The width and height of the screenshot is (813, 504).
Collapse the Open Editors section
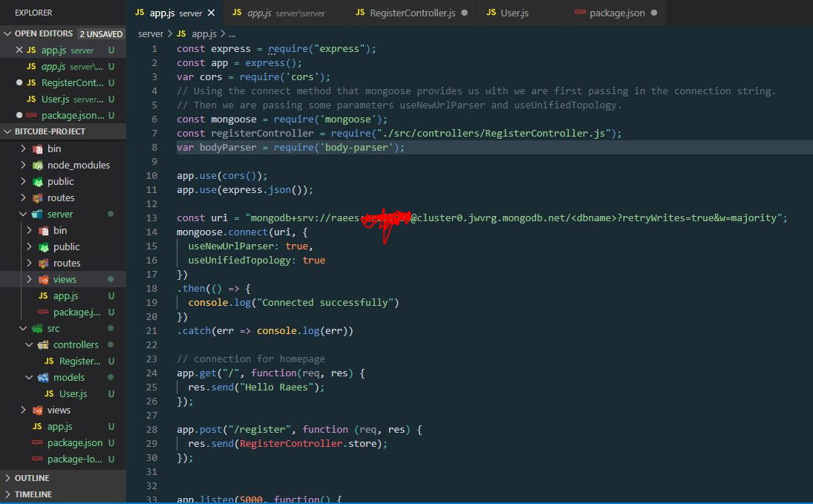click(7, 33)
